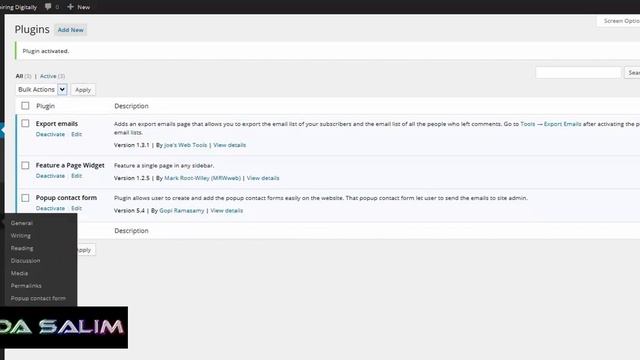Click the bottom Description column footer

[131, 231]
